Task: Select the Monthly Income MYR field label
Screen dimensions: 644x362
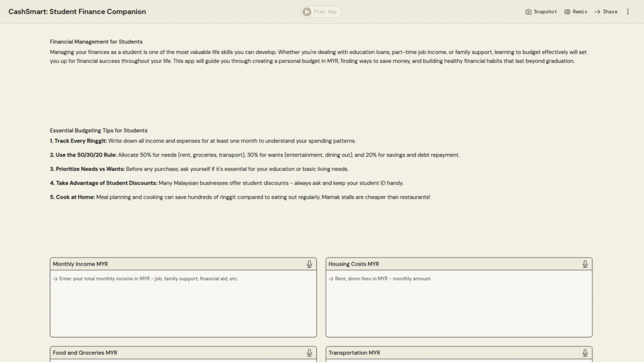Action: pyautogui.click(x=80, y=264)
